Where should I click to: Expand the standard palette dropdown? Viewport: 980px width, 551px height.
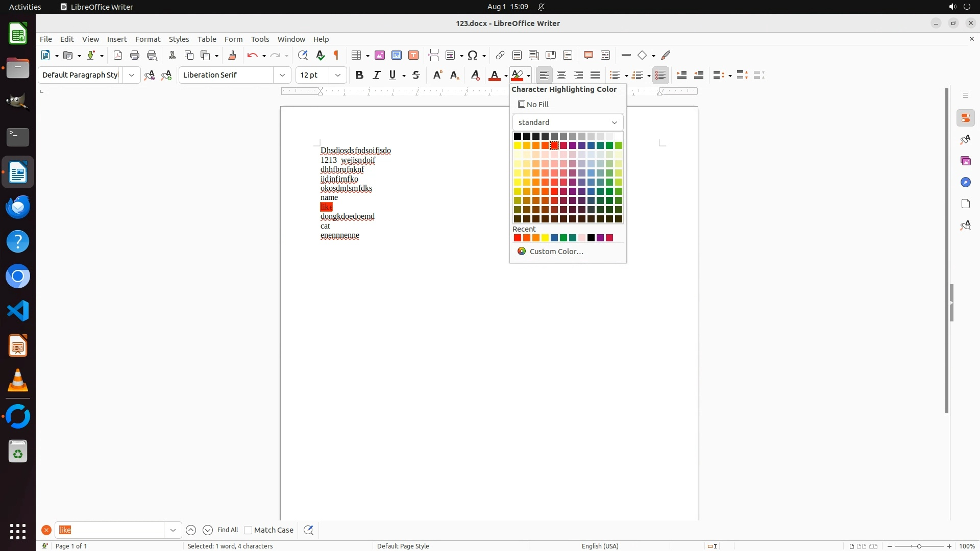(568, 122)
